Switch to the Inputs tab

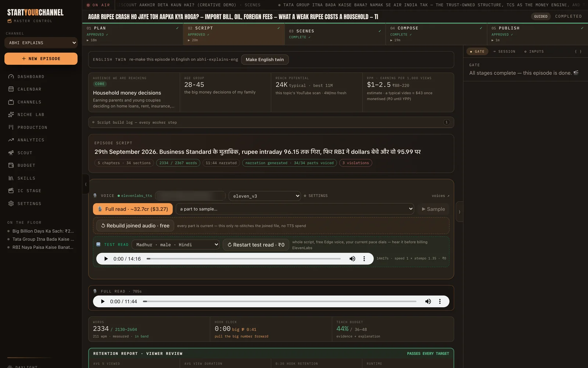534,52
